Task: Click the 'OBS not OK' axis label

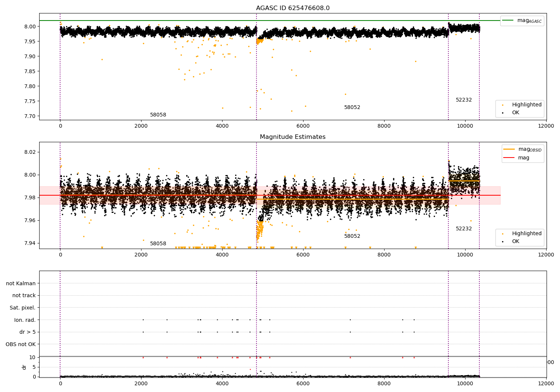Action: 21,344
